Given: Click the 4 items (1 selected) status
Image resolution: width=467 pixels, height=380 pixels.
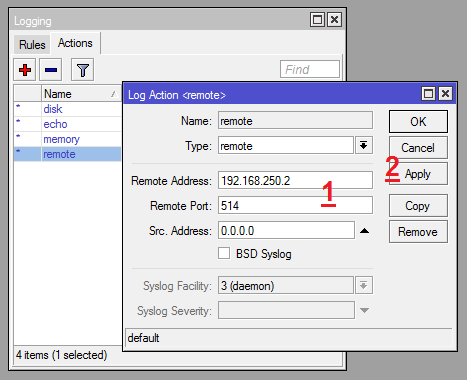Looking at the screenshot, I should [62, 355].
